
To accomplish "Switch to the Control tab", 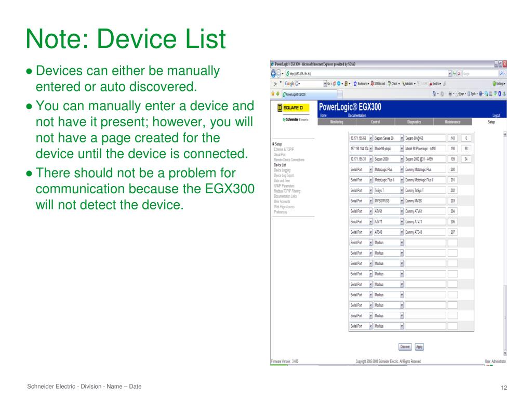I will click(x=375, y=122).
